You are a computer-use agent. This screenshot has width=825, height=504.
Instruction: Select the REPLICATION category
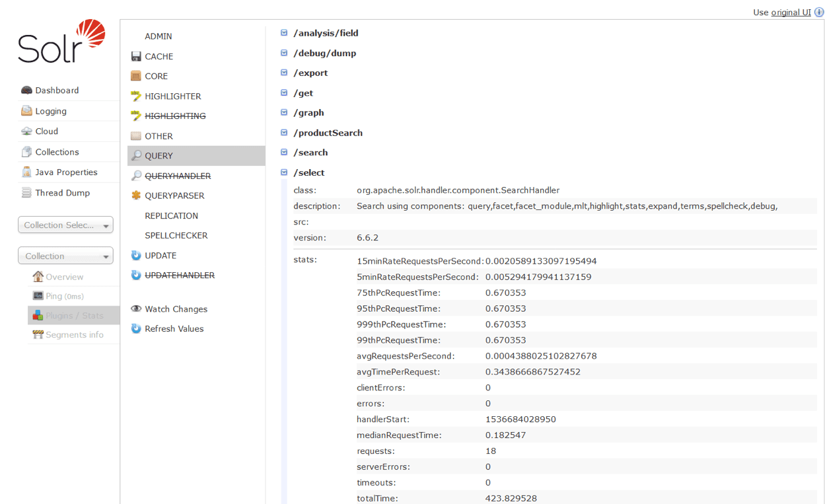[x=172, y=216]
